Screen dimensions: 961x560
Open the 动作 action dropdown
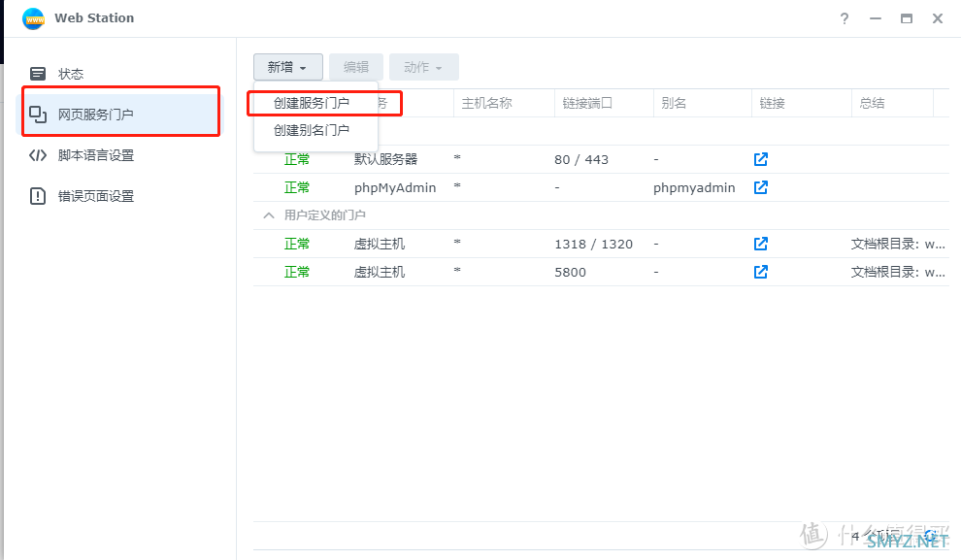tap(423, 67)
